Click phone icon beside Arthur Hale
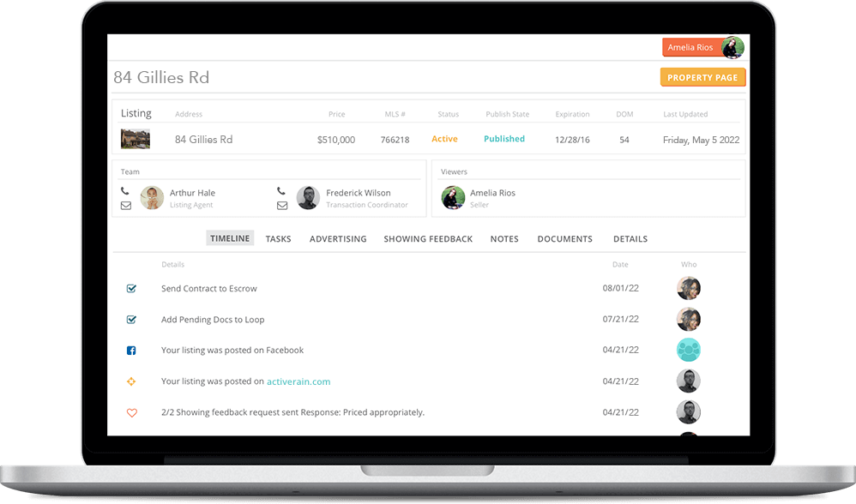856x504 pixels. coord(125,192)
